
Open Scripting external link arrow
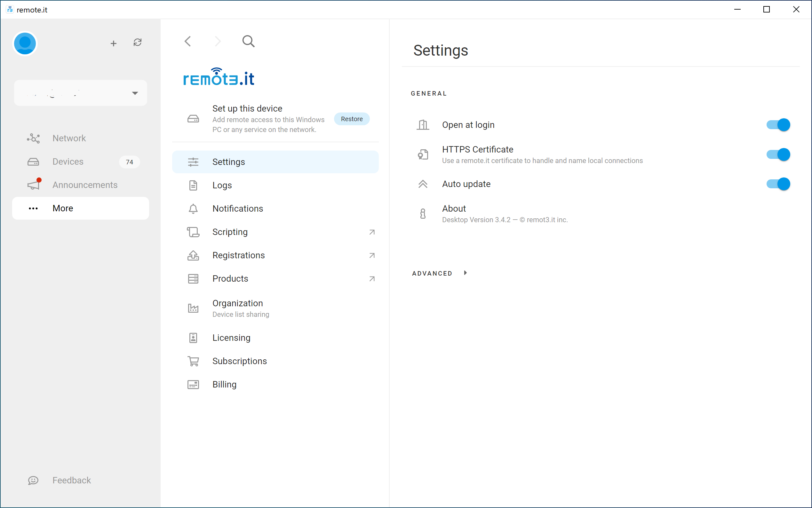371,232
